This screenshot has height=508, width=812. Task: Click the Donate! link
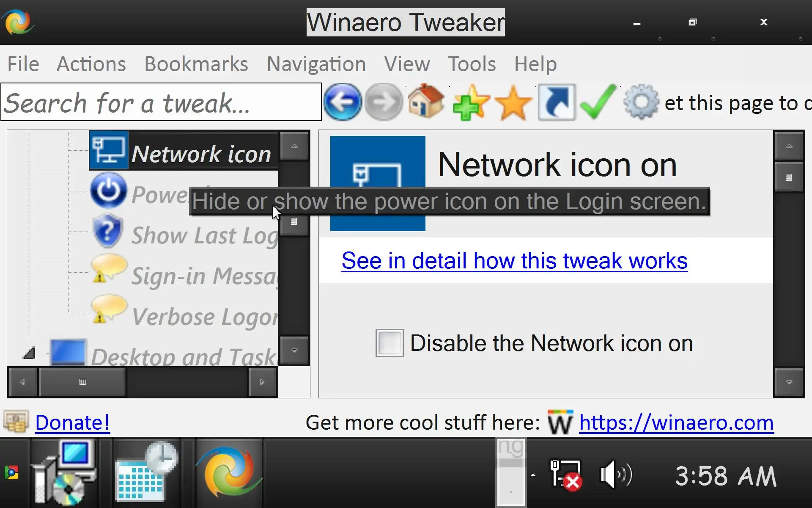coord(72,422)
